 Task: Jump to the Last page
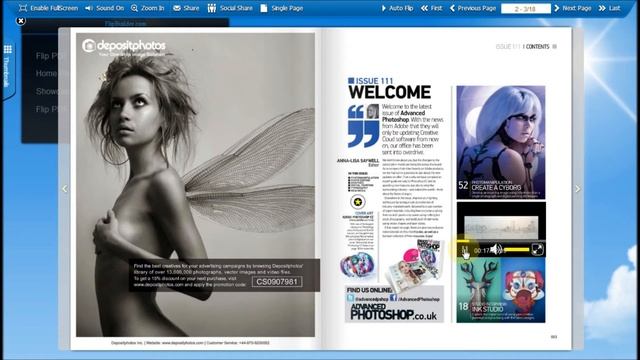click(609, 8)
